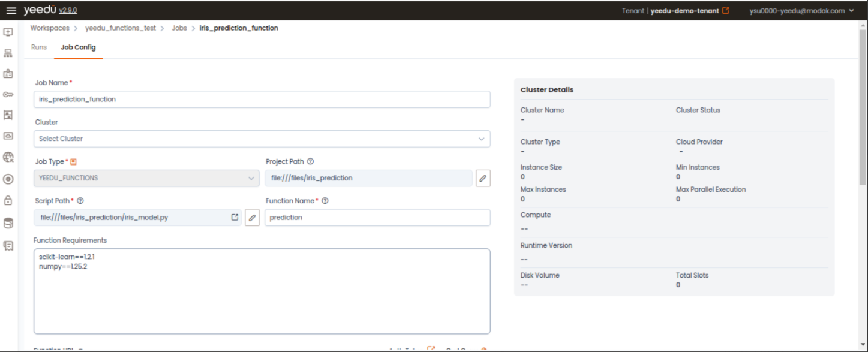The width and height of the screenshot is (868, 352).
Task: Click the Min Instances label
Action: tap(698, 167)
